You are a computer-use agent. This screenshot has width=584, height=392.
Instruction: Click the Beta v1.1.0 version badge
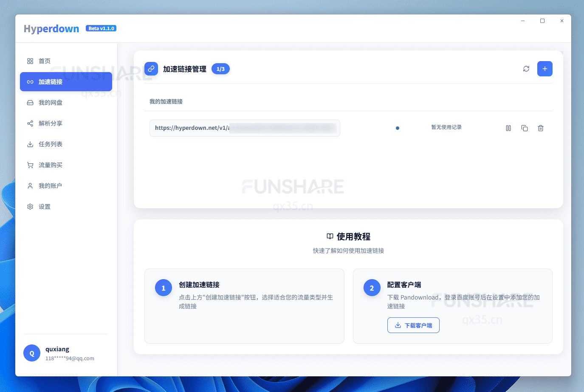click(x=101, y=28)
